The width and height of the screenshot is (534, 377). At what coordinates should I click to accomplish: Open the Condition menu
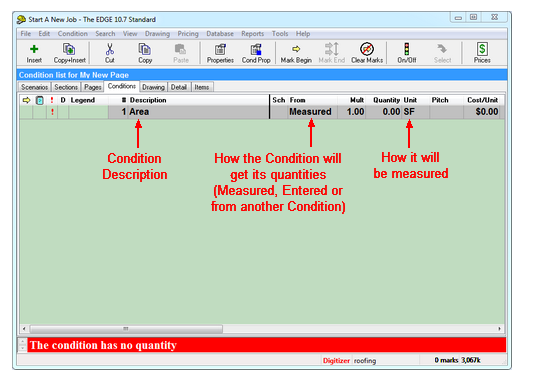(x=73, y=34)
